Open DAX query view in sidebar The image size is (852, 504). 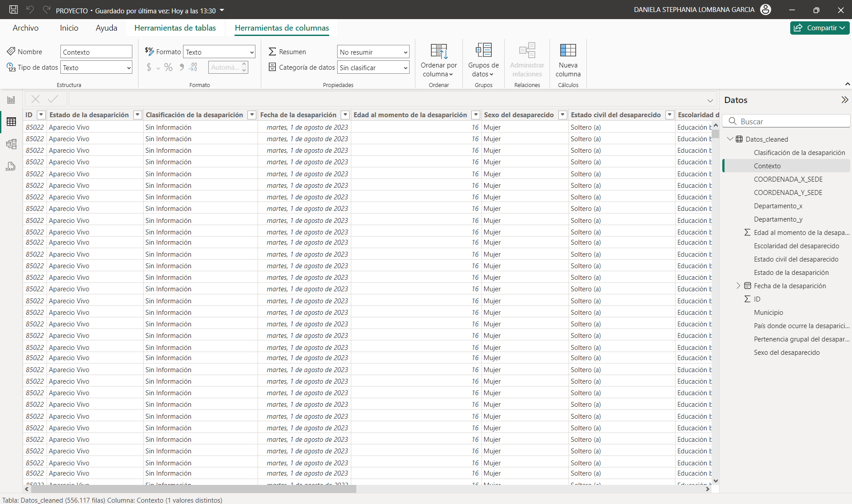(11, 167)
